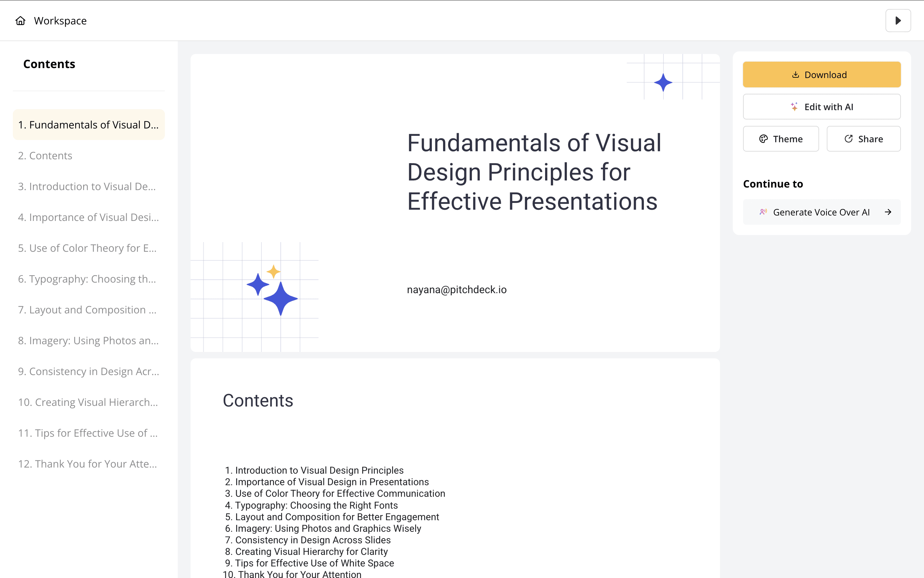Go to slide 8 Imagery: Using Photos
This screenshot has width=924, height=578.
89,341
